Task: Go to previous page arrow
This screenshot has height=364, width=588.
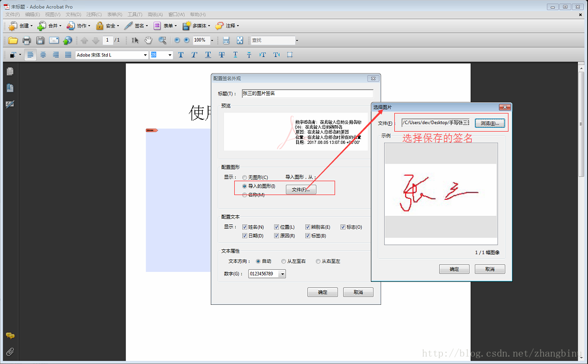Action: (84, 40)
